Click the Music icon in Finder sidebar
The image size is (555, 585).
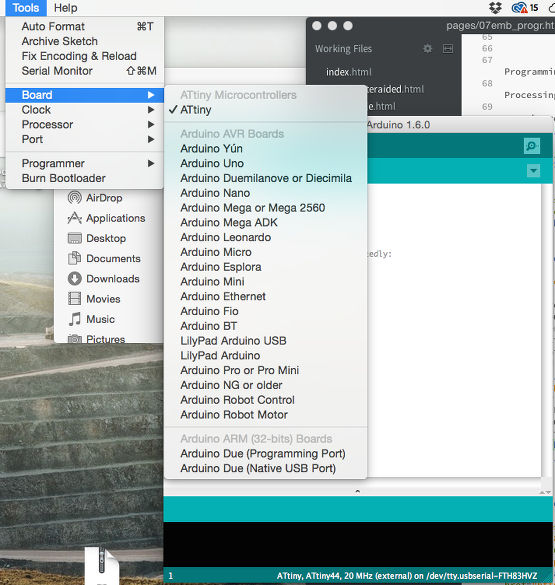click(75, 319)
